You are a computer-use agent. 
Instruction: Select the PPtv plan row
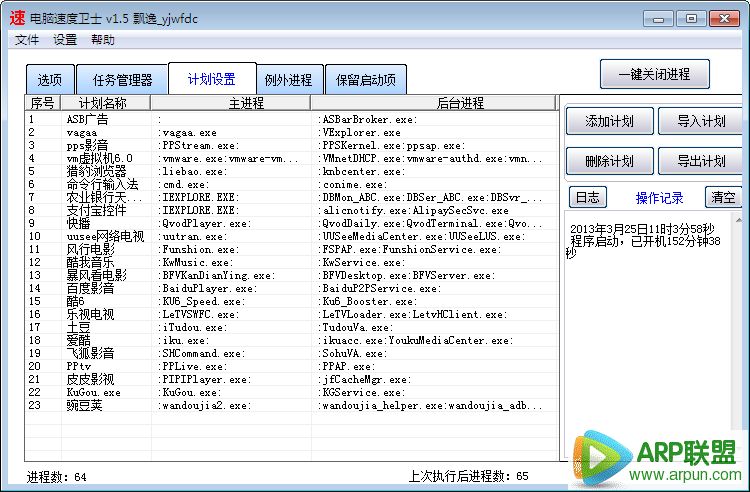pyautogui.click(x=292, y=366)
